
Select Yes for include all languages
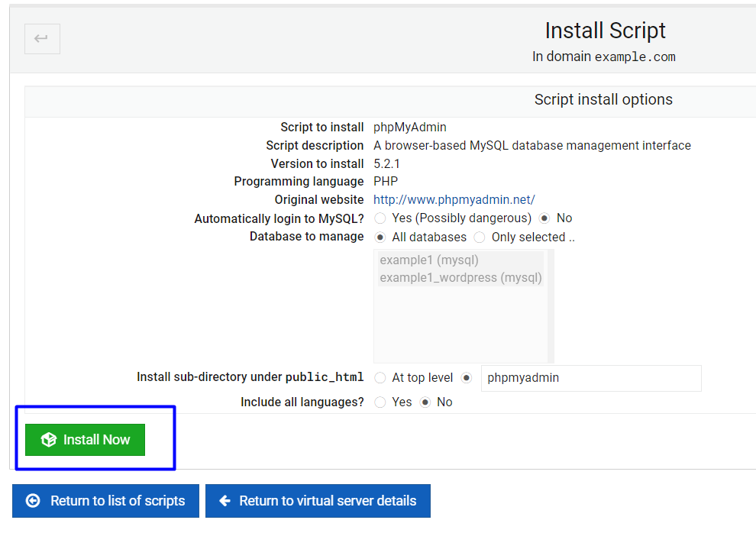[x=380, y=402]
